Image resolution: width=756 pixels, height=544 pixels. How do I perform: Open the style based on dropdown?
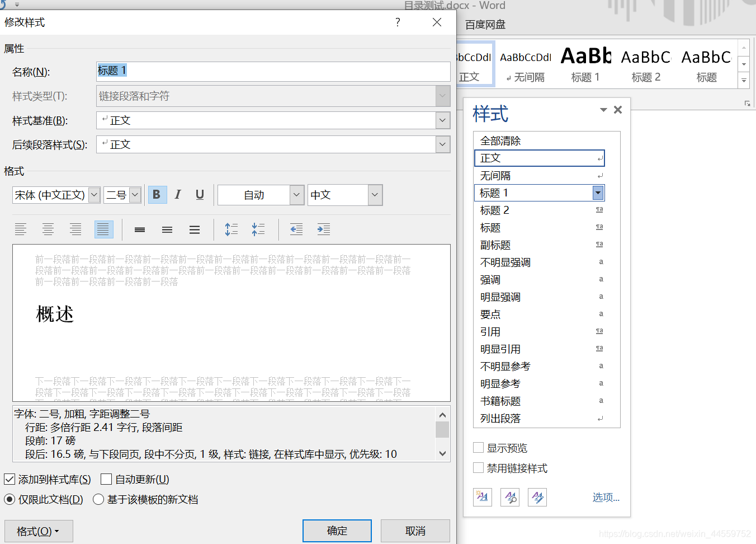pyautogui.click(x=443, y=120)
